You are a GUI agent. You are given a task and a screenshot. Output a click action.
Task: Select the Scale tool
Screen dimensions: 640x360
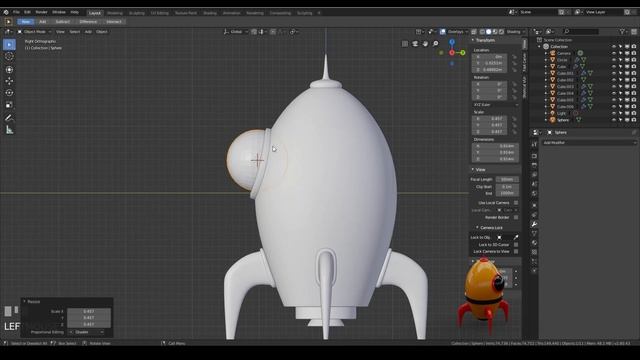9,105
